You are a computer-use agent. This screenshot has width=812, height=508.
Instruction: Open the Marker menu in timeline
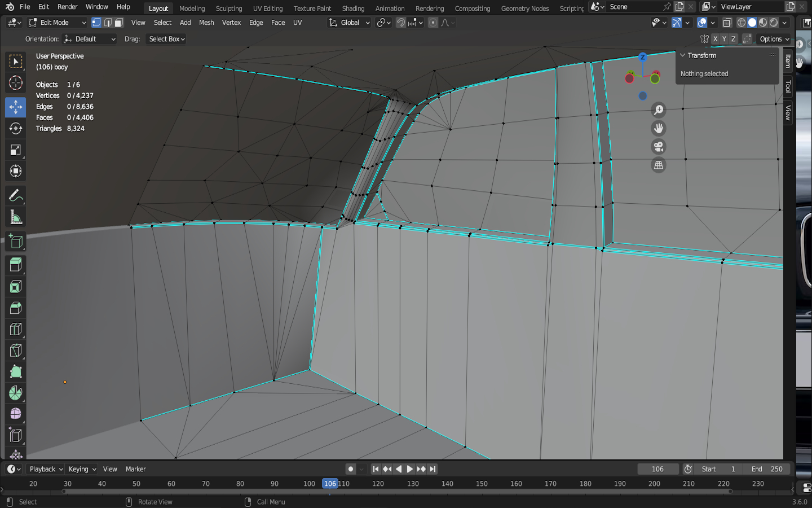click(135, 469)
